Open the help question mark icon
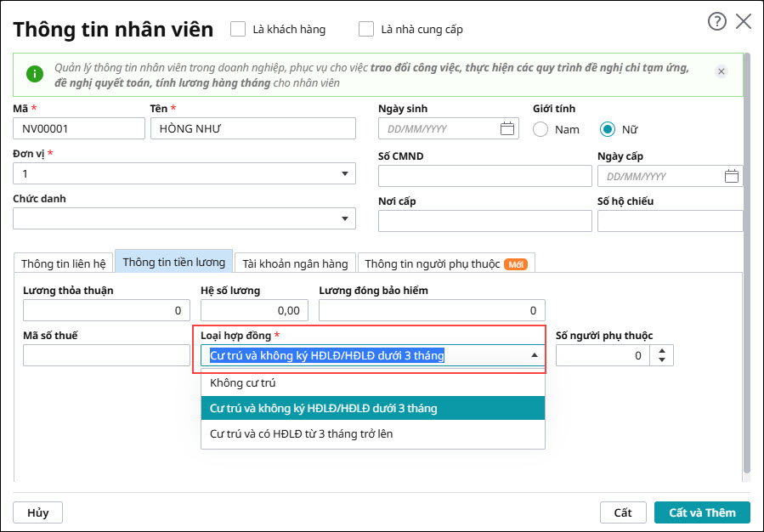 [x=716, y=21]
